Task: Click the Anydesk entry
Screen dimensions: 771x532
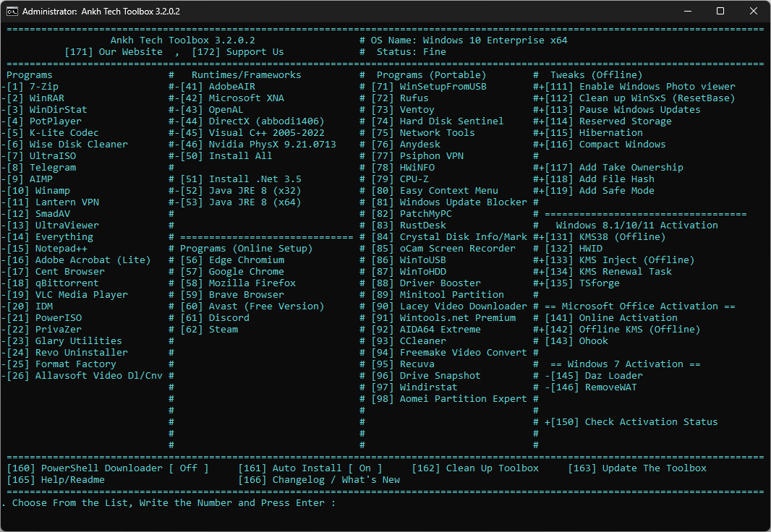Action: 406,145
